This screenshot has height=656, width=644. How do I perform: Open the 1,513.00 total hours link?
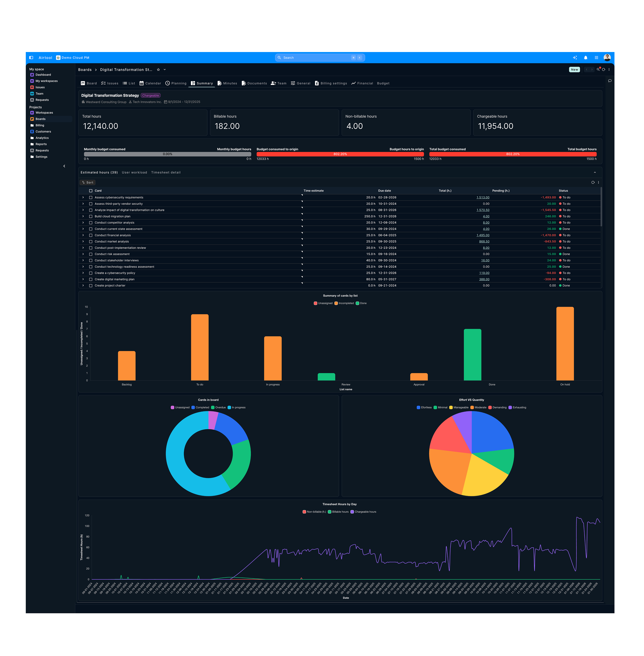click(x=483, y=198)
